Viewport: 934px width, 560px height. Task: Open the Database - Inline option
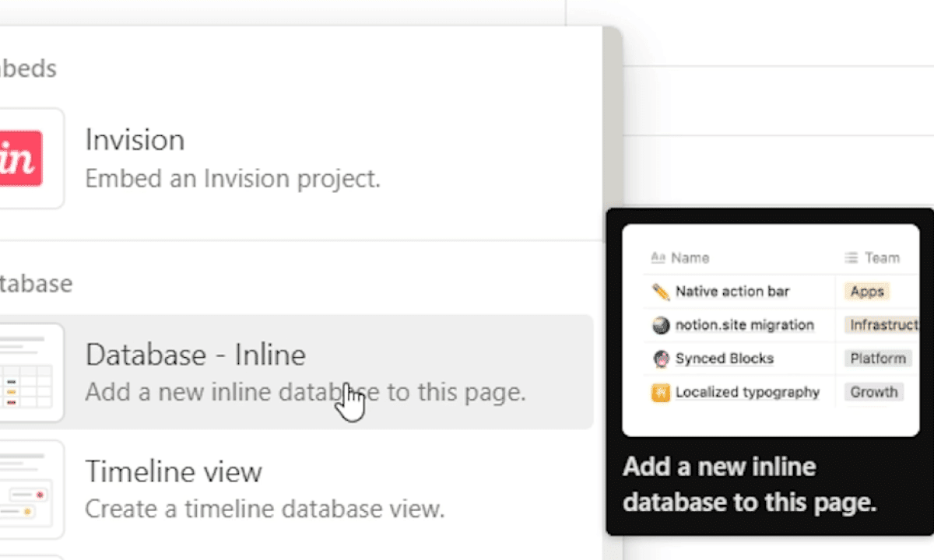[233, 372]
